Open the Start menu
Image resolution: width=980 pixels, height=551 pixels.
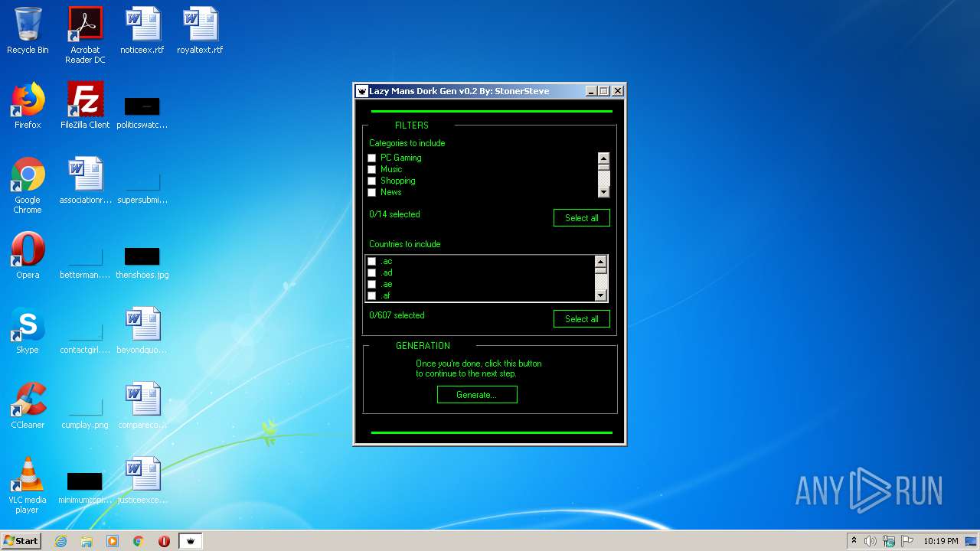pos(21,541)
